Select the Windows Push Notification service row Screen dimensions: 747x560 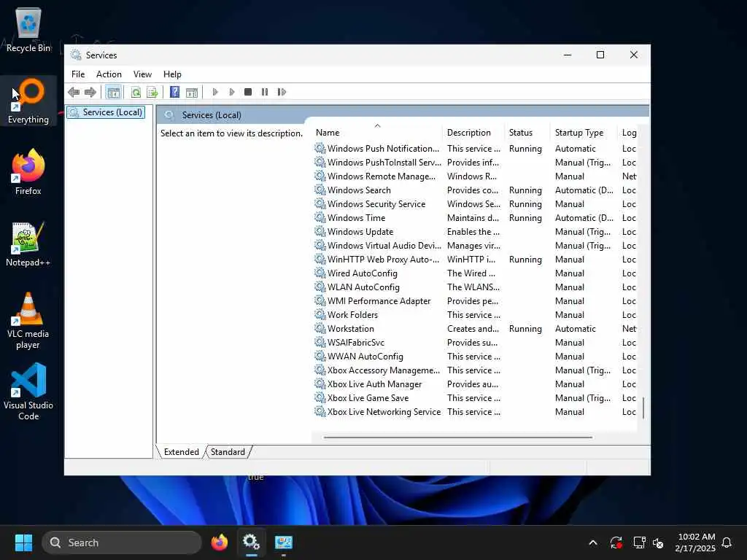point(475,149)
